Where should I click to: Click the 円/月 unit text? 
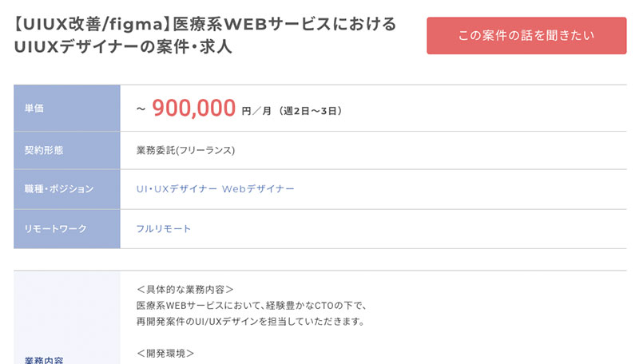click(x=255, y=111)
